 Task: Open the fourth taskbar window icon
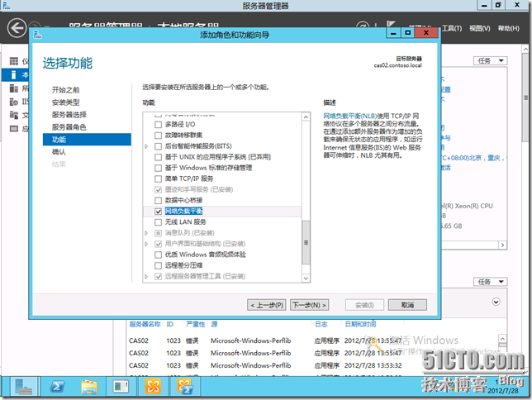coord(121,387)
